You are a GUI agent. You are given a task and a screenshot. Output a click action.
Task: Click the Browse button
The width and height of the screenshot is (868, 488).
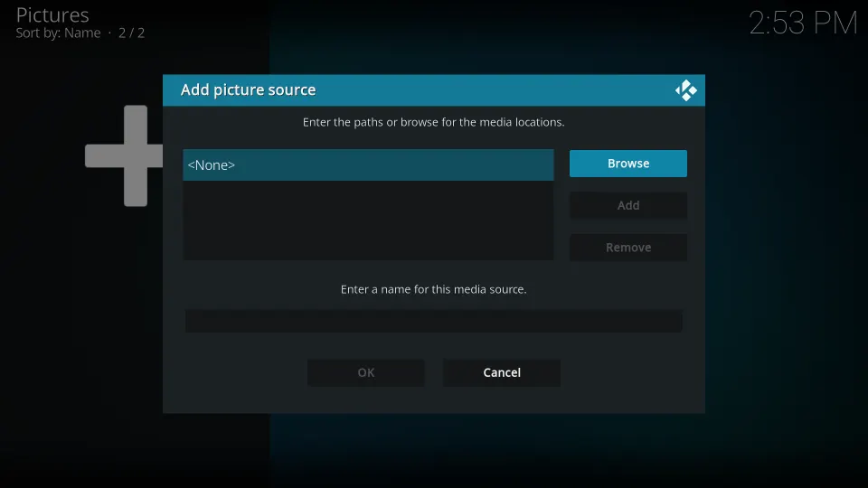click(627, 164)
